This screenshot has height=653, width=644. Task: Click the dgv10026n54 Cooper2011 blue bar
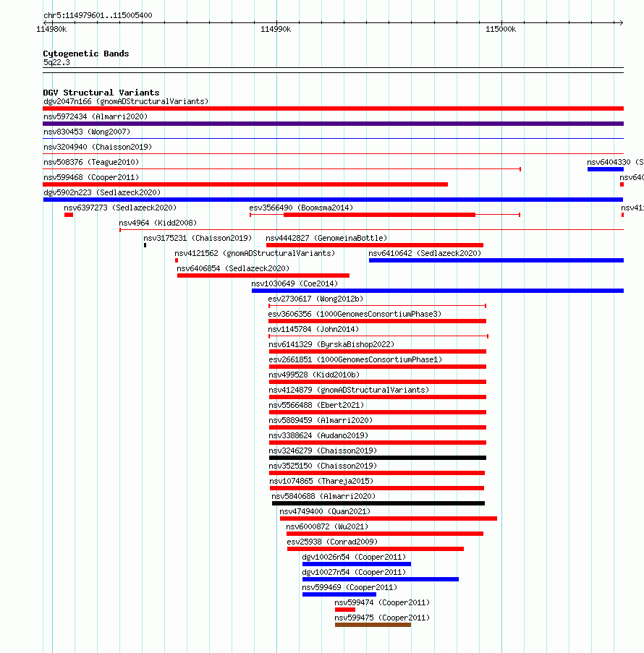coord(357,564)
